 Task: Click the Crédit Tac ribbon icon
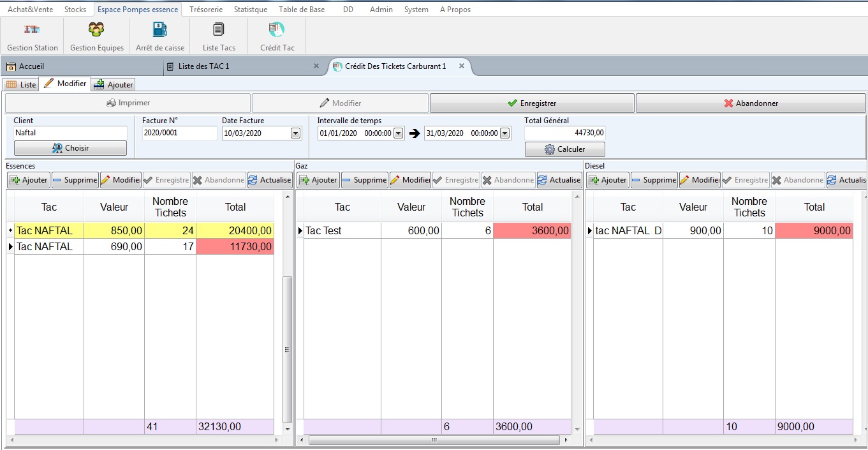[x=277, y=36]
